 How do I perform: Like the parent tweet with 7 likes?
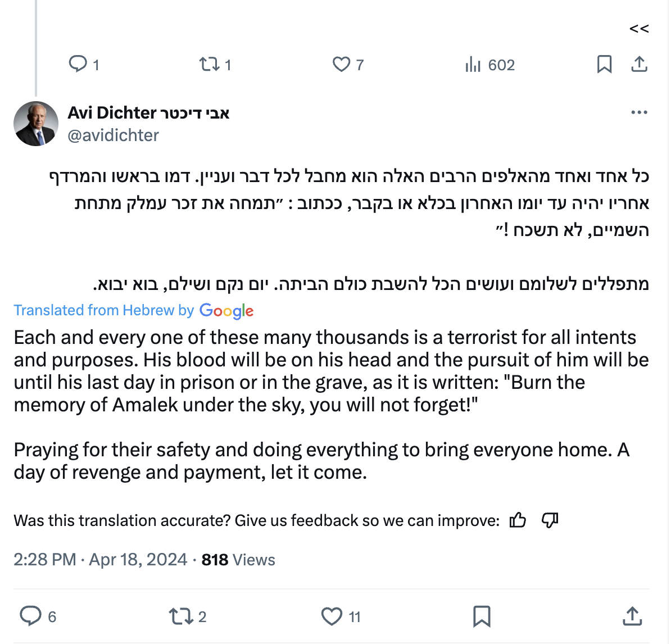[341, 64]
